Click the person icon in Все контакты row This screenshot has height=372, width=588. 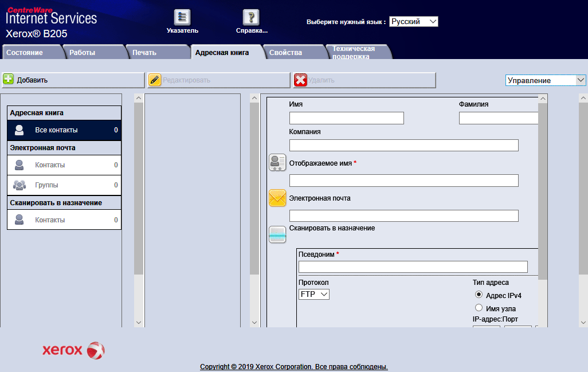[x=19, y=130]
